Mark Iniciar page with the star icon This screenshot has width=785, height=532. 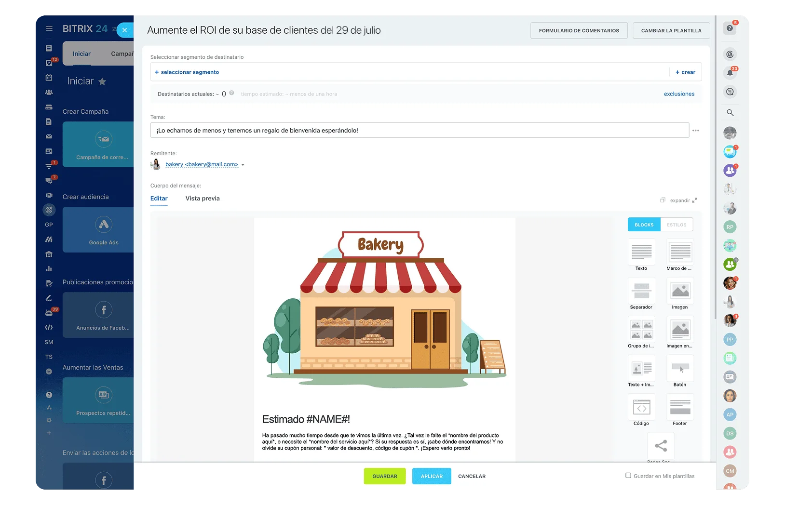[102, 81]
